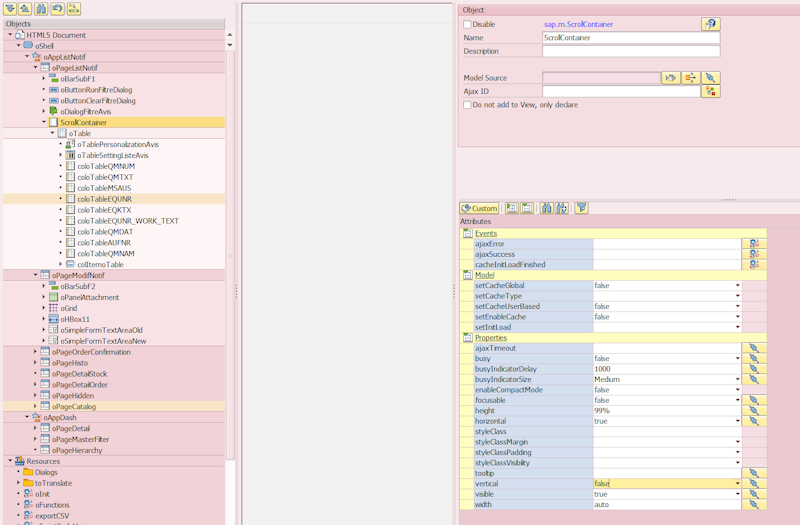Toggle the Disable checkbox
800x525 pixels.
pyautogui.click(x=467, y=24)
